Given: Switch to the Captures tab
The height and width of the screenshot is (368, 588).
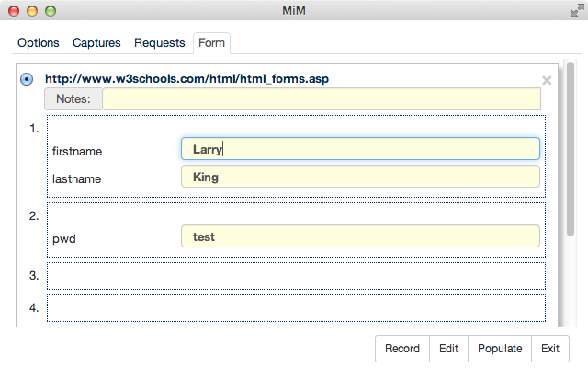Looking at the screenshot, I should [x=96, y=43].
